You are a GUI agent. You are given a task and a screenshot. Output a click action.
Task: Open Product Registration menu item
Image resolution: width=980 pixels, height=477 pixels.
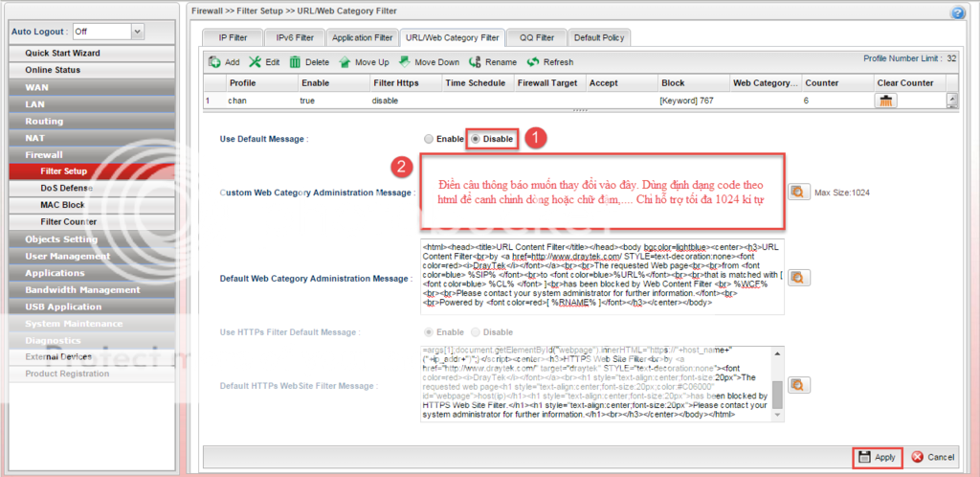(x=92, y=374)
